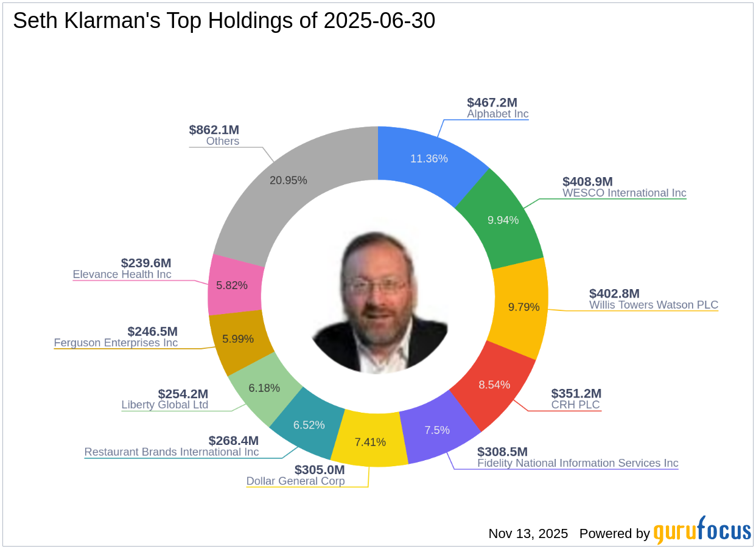The height and width of the screenshot is (549, 756).
Task: Click the Restaurant Brands International Inc label
Action: [172, 452]
